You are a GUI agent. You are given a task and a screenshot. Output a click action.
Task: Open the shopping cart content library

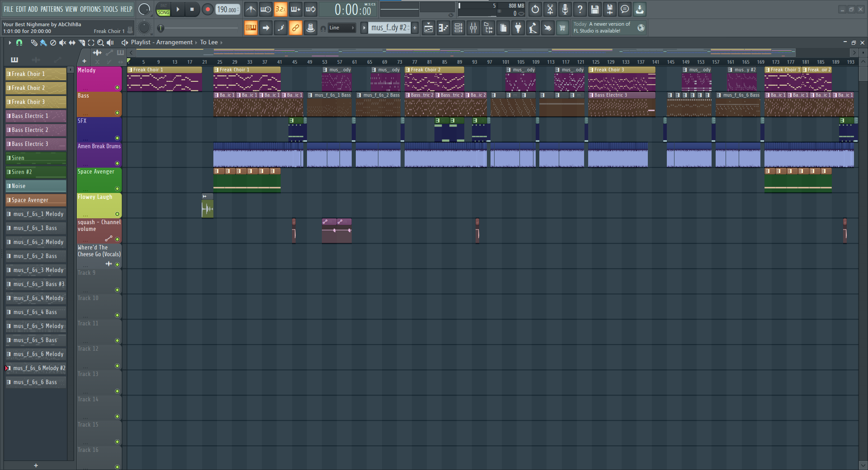tap(562, 28)
